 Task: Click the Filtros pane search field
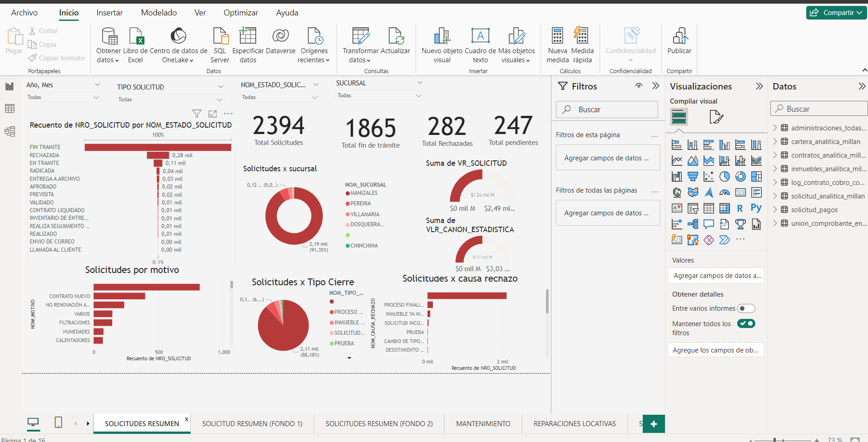coord(607,109)
